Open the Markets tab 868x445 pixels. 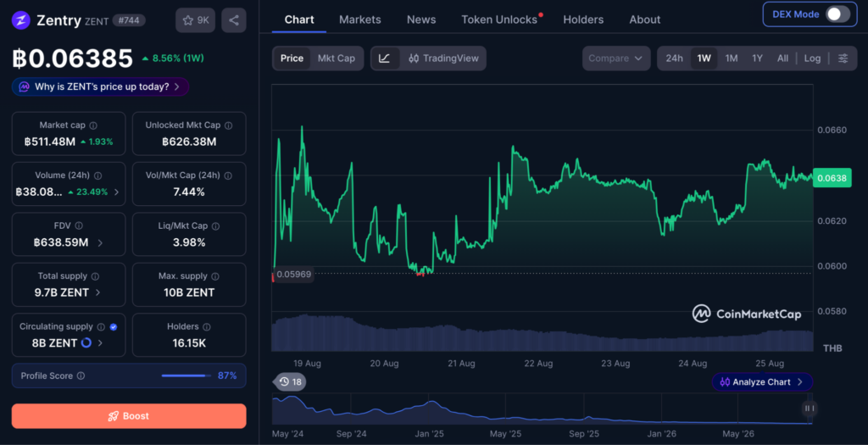pyautogui.click(x=359, y=19)
